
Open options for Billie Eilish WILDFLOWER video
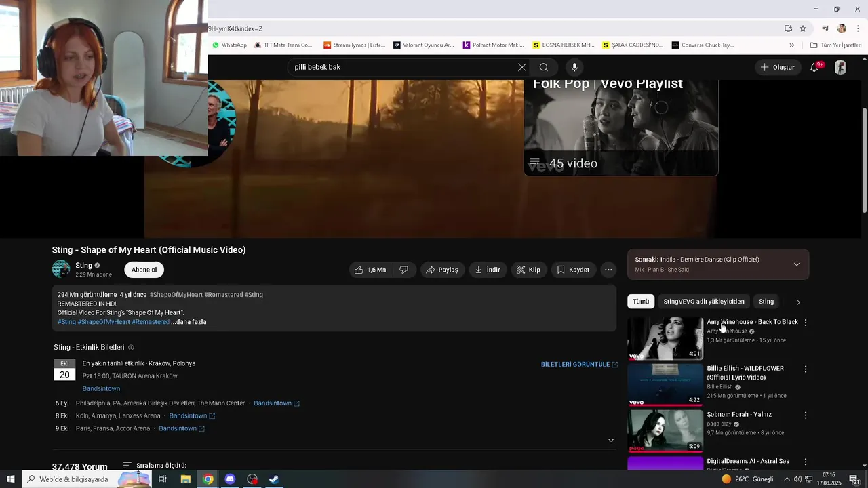[806, 369]
